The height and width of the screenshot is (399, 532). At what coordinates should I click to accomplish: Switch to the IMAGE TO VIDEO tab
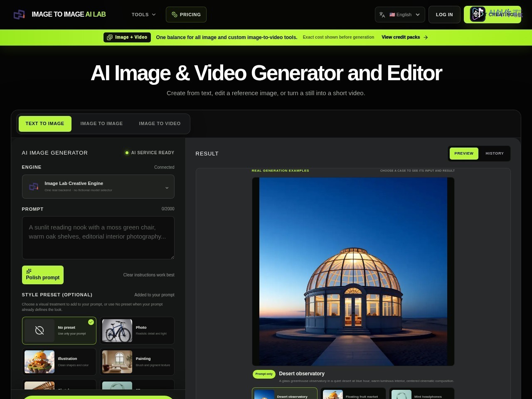(160, 124)
